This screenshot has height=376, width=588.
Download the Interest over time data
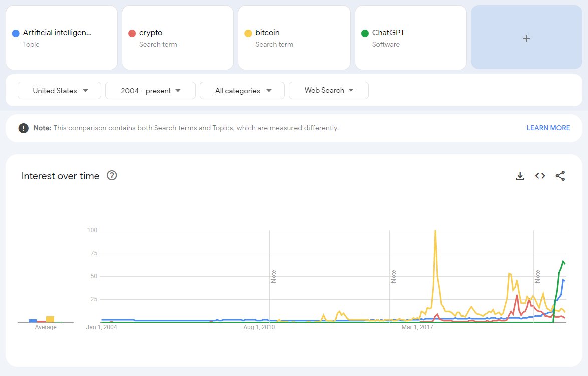520,176
